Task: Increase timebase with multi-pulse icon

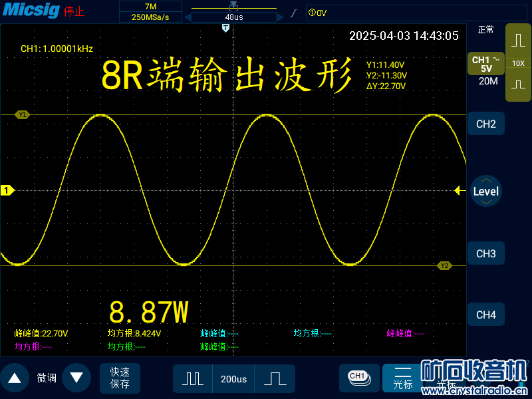Action: click(x=193, y=378)
